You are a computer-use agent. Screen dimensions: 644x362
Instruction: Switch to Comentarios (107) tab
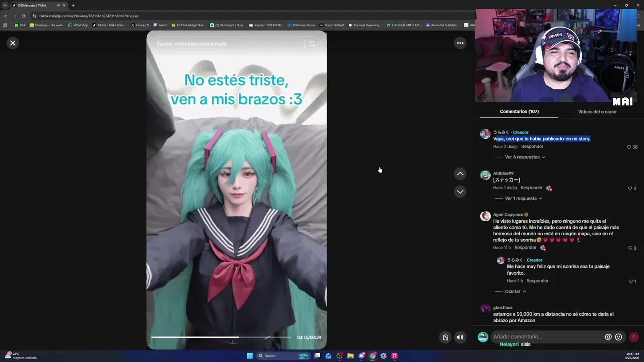[519, 112]
